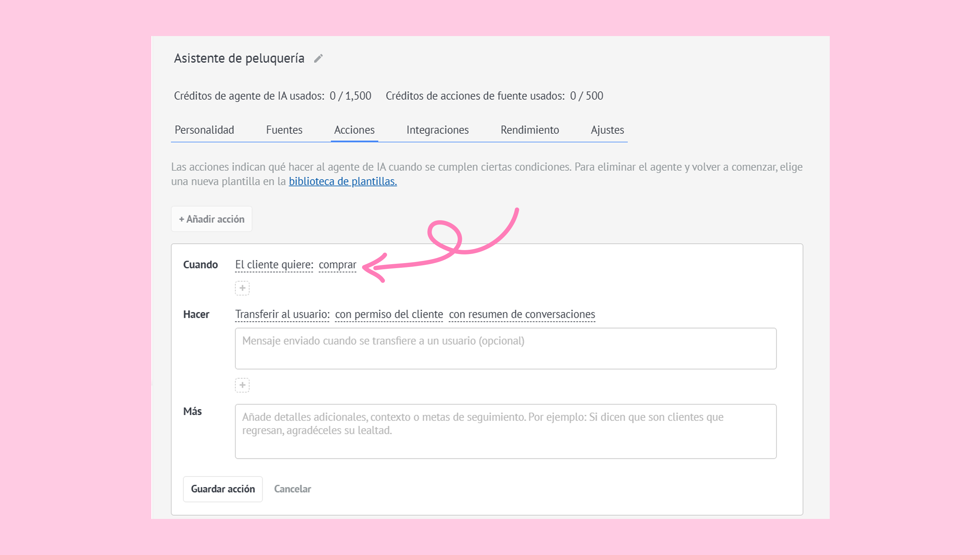Change 'con resumen de conversaciones' option
The height and width of the screenshot is (555, 980).
tap(522, 314)
